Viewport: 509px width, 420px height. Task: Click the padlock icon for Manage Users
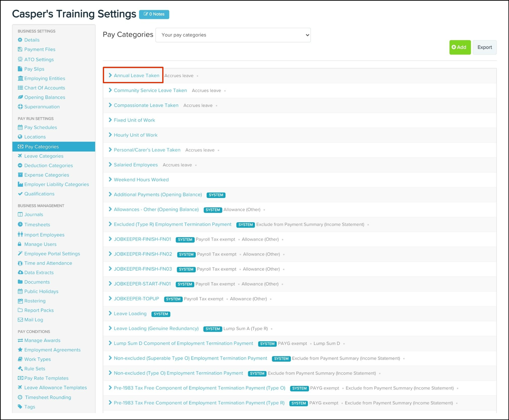point(20,244)
